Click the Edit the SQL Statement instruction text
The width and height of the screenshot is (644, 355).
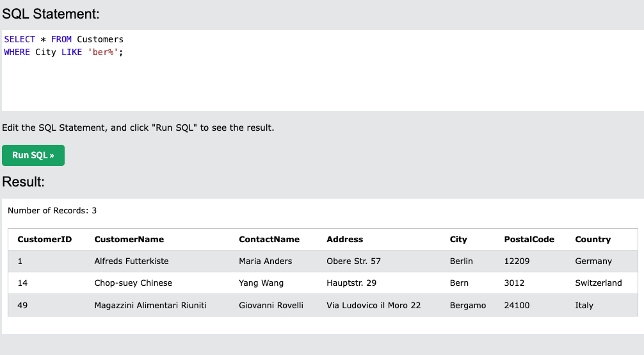tap(138, 128)
